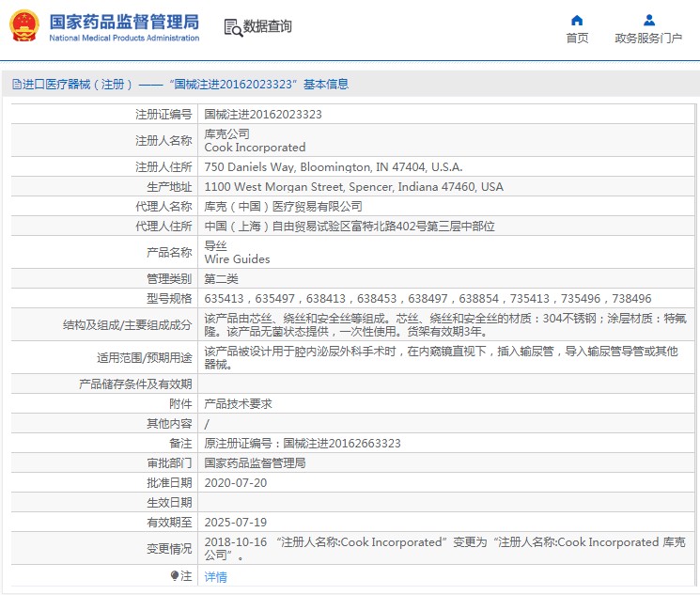Click change record dated 2018-10-16
The height and width of the screenshot is (595, 700).
[x=444, y=548]
